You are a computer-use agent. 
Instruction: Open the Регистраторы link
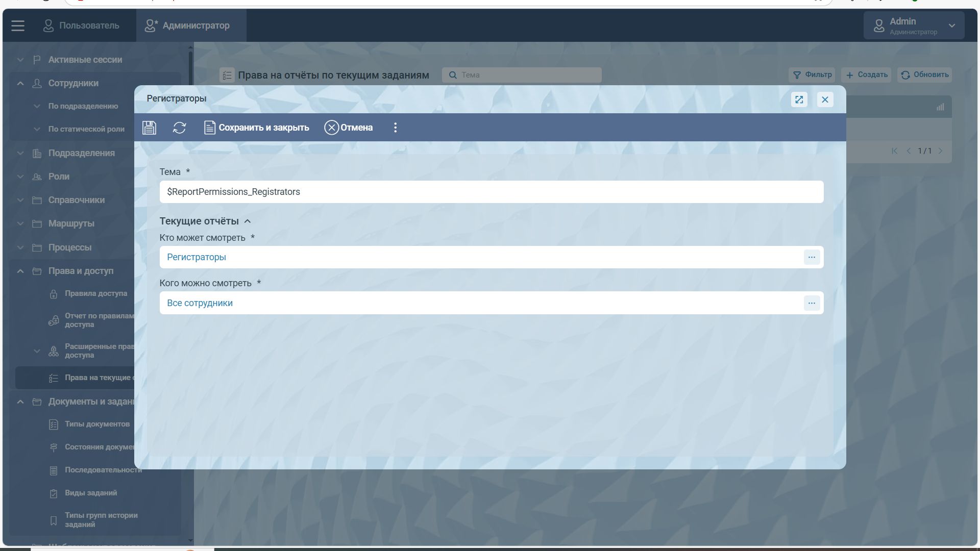pyautogui.click(x=197, y=257)
